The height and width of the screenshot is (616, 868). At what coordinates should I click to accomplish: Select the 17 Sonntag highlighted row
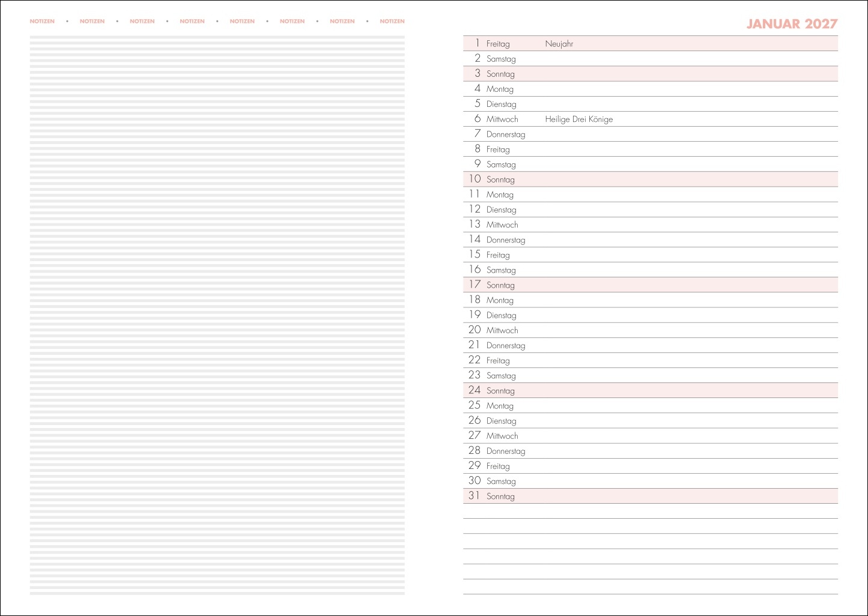pyautogui.click(x=650, y=285)
